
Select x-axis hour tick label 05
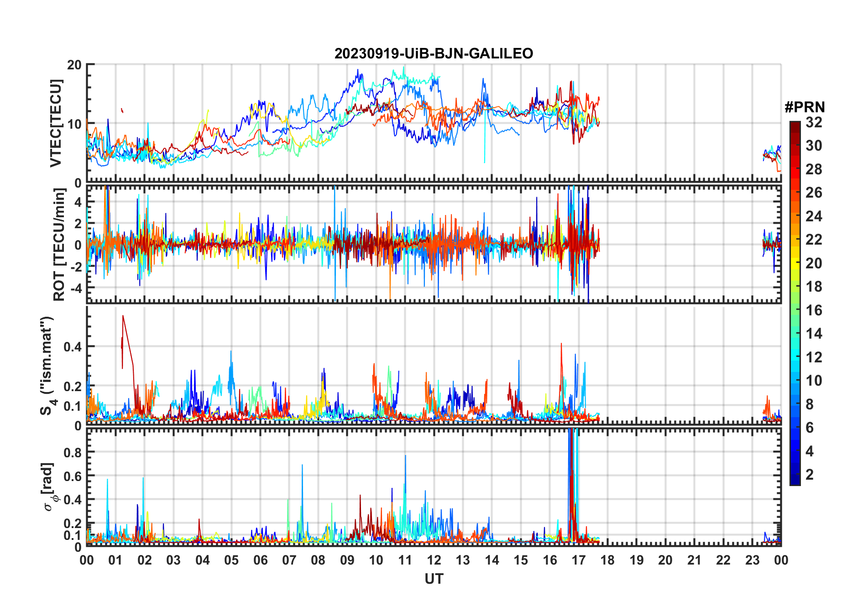pos(231,560)
